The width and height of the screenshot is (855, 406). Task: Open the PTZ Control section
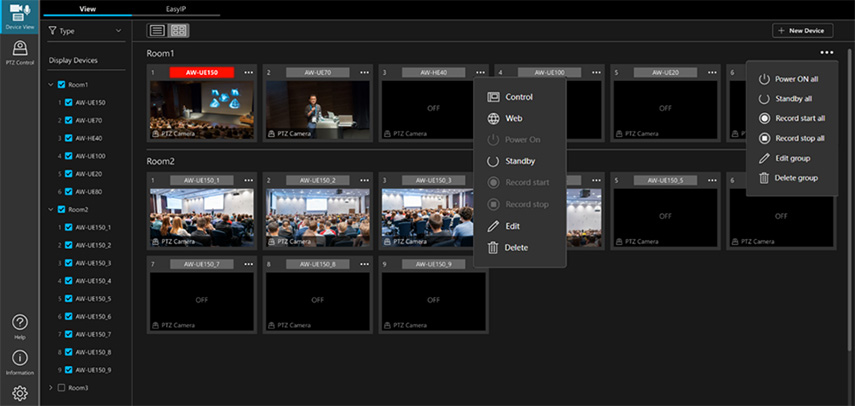(x=20, y=53)
